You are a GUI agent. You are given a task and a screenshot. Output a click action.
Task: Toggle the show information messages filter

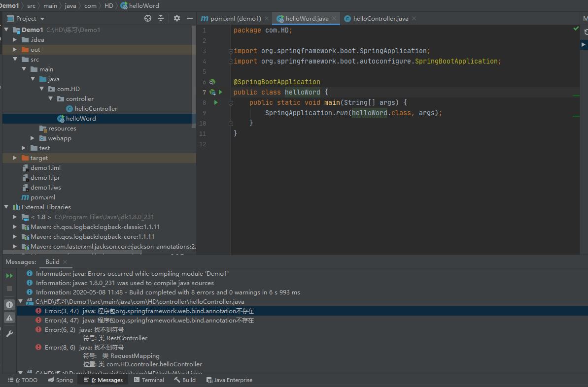[x=9, y=305]
